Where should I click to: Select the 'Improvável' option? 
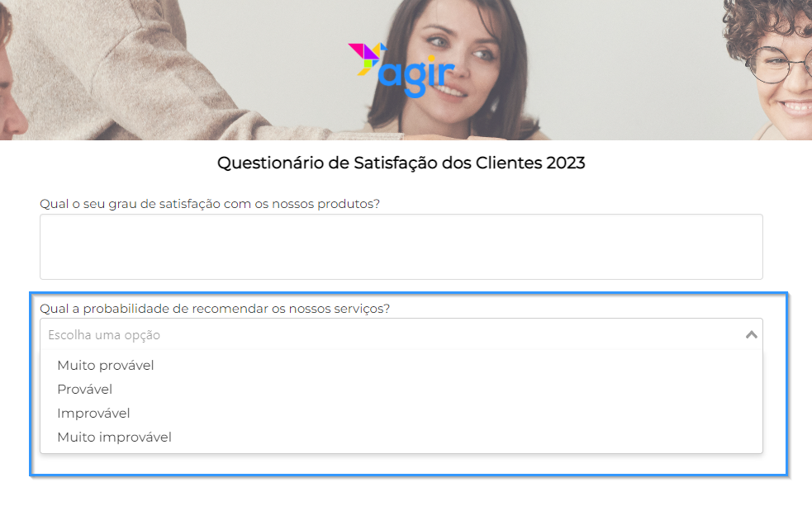(93, 413)
